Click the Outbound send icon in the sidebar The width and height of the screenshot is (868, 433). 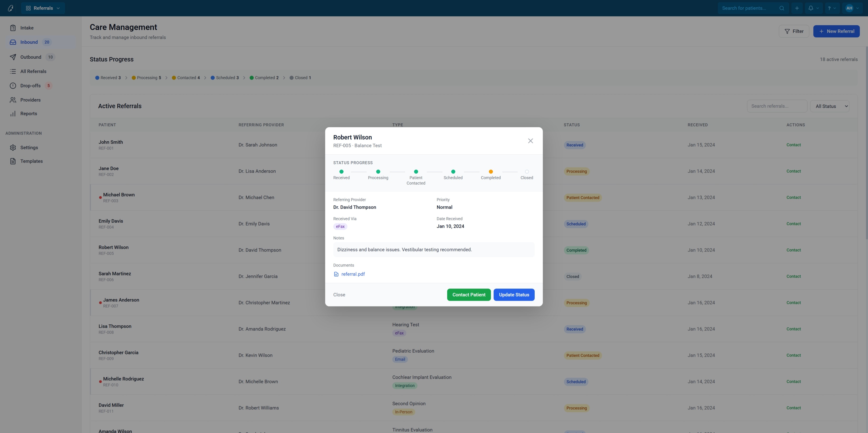click(13, 57)
